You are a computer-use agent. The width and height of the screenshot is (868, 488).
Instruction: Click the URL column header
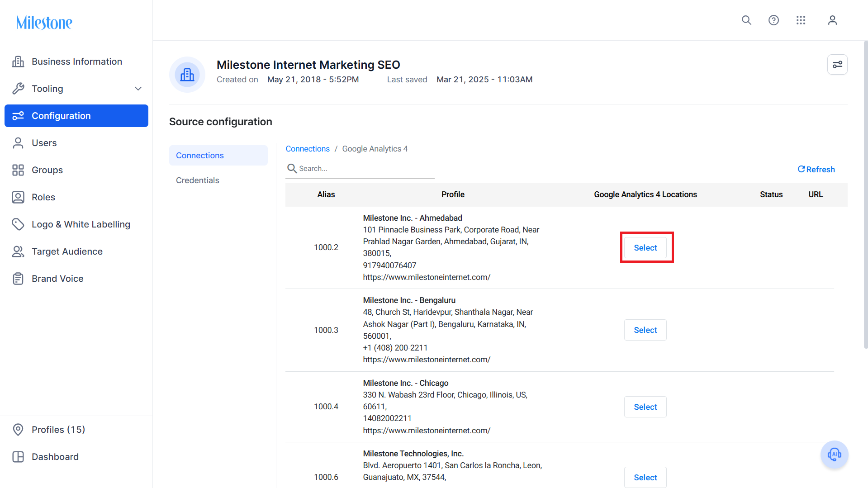[815, 194]
